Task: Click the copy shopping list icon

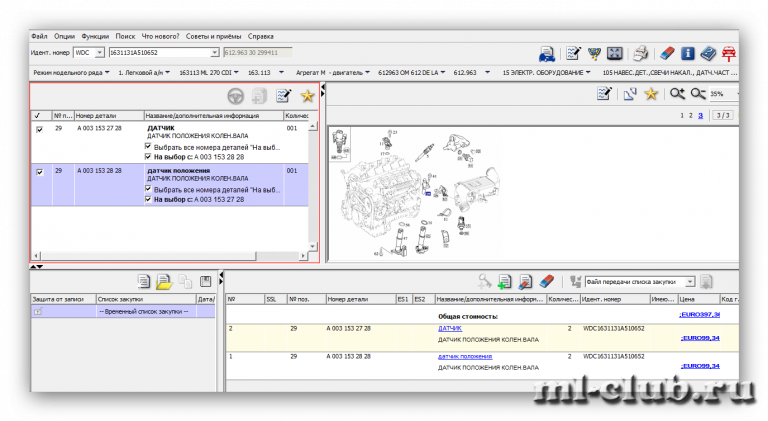Action: point(185,281)
